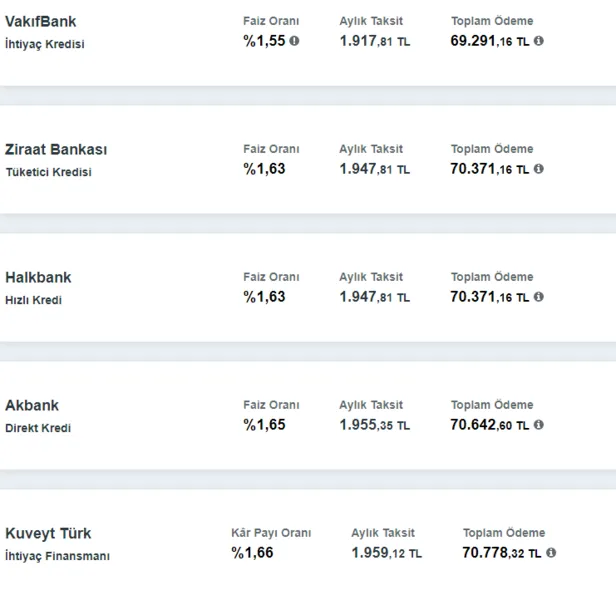The image size is (616, 595).
Task: Click Kuveyt Türk monthly installment 1.959,12 TL
Action: 386,553
